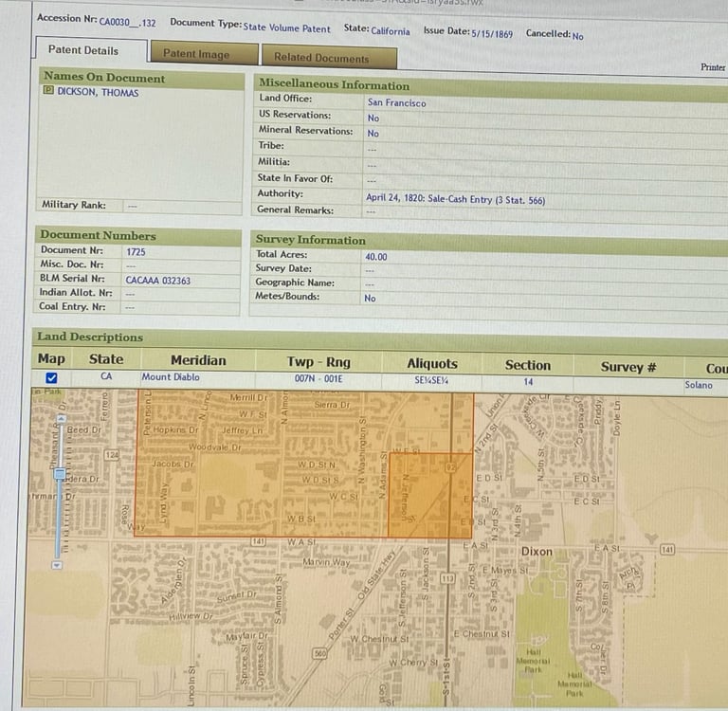Click the Cancelled value No

pyautogui.click(x=577, y=36)
